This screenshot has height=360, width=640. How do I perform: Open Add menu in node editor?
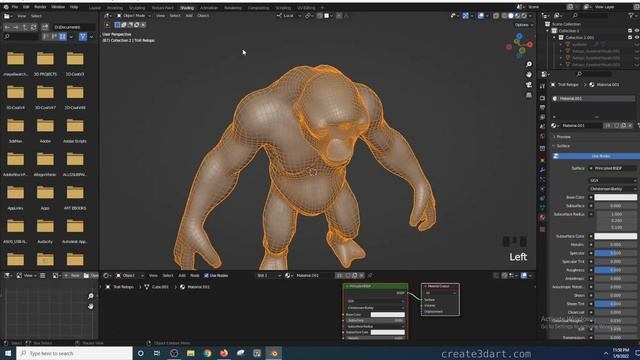tap(182, 276)
